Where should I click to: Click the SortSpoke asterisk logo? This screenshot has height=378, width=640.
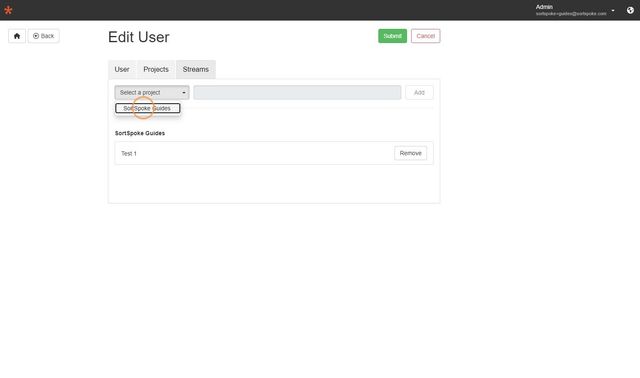pyautogui.click(x=8, y=10)
